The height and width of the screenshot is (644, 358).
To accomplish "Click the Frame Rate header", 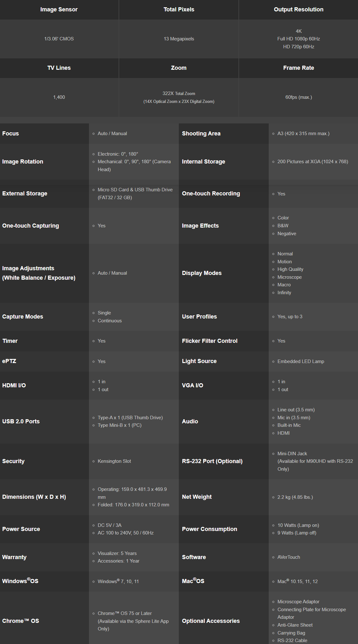I will coord(298,68).
